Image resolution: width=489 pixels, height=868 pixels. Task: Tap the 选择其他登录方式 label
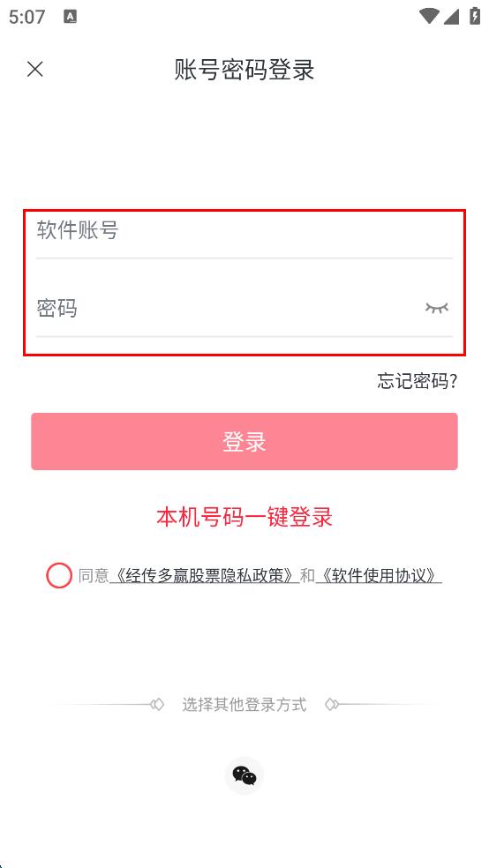[x=244, y=705]
